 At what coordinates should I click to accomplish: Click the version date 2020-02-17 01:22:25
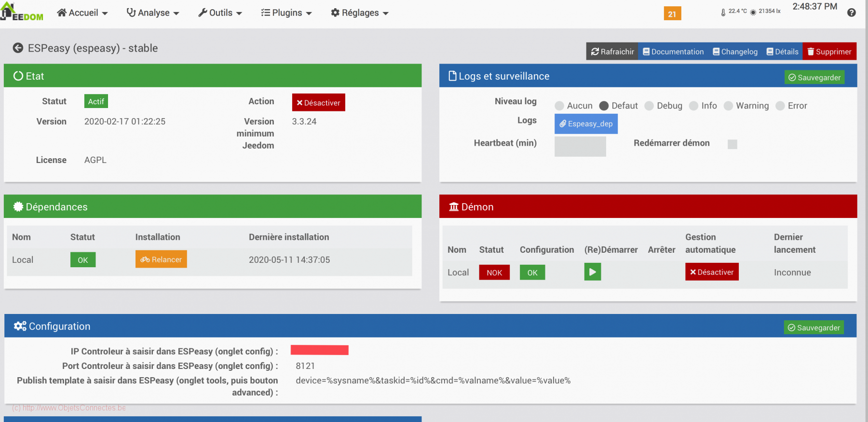tap(125, 121)
